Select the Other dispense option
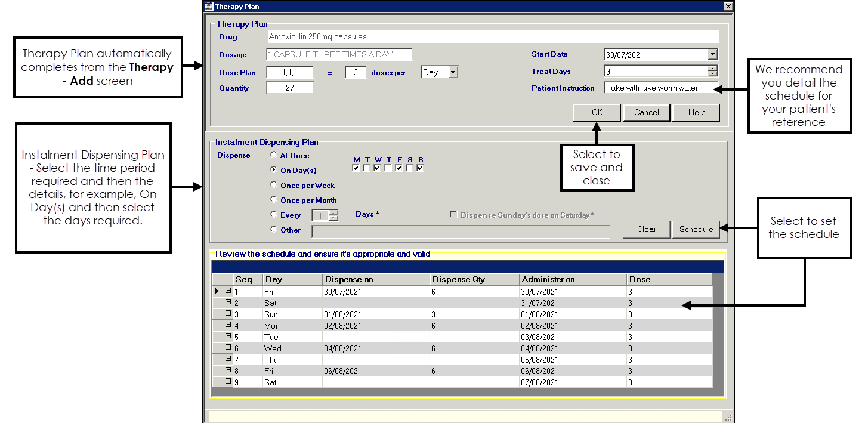 coord(274,229)
